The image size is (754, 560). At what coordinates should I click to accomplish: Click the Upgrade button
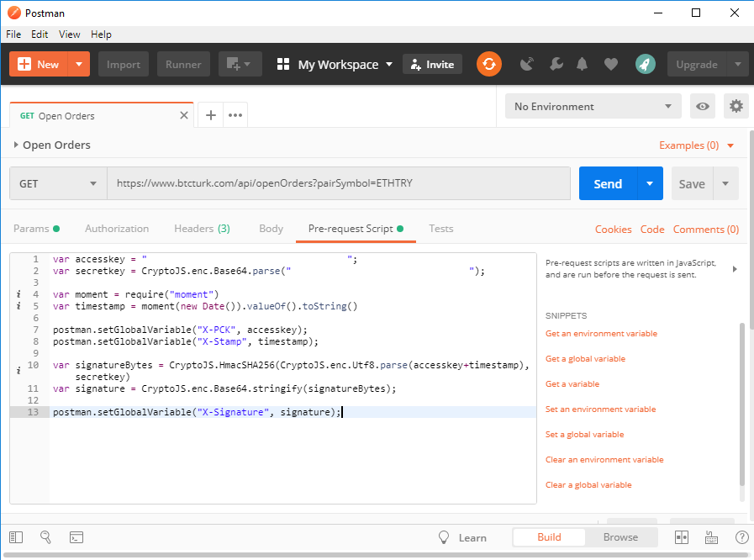697,64
